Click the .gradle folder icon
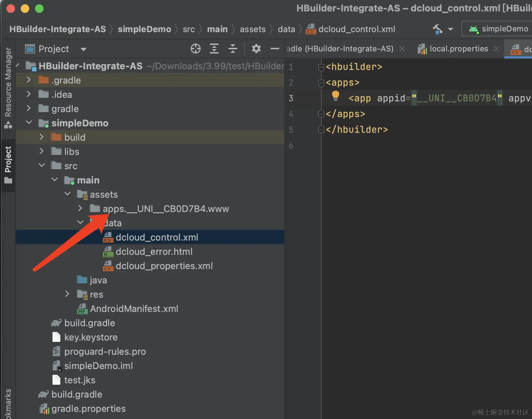 click(44, 80)
